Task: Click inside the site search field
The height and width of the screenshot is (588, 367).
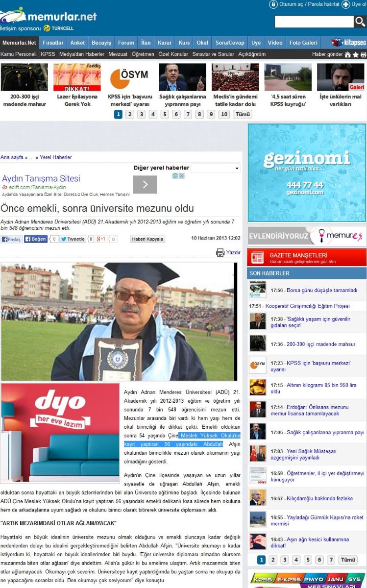Action: click(x=314, y=22)
